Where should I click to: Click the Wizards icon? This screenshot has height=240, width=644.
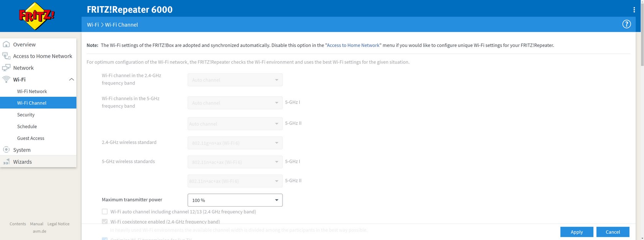point(6,162)
